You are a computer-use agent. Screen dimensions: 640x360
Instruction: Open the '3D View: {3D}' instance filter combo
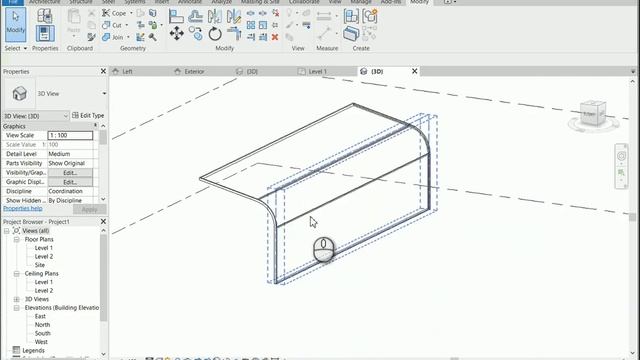click(x=36, y=116)
